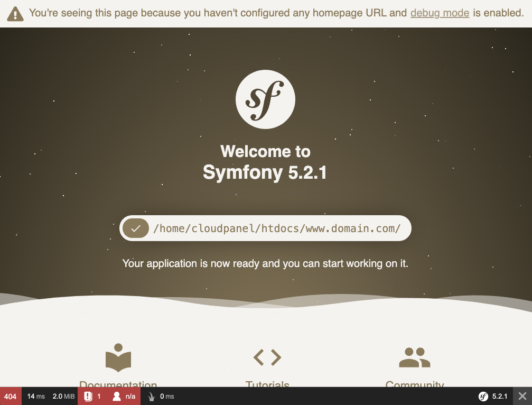Click the Welcome to Symfony 5.2.1 heading
This screenshot has width=532, height=405.
click(265, 162)
